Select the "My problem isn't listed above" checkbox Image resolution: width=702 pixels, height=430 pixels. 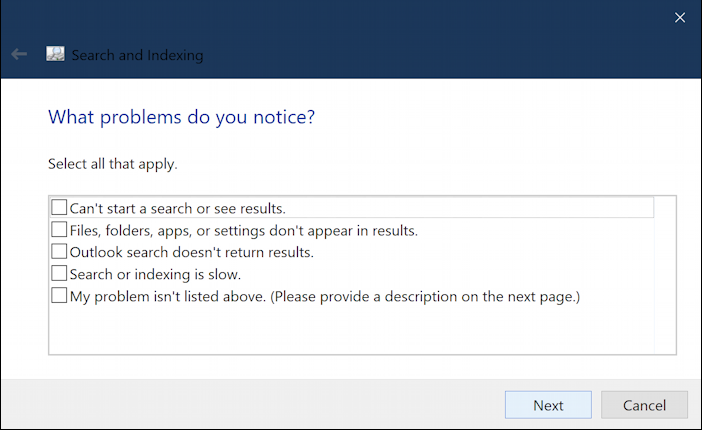(59, 295)
